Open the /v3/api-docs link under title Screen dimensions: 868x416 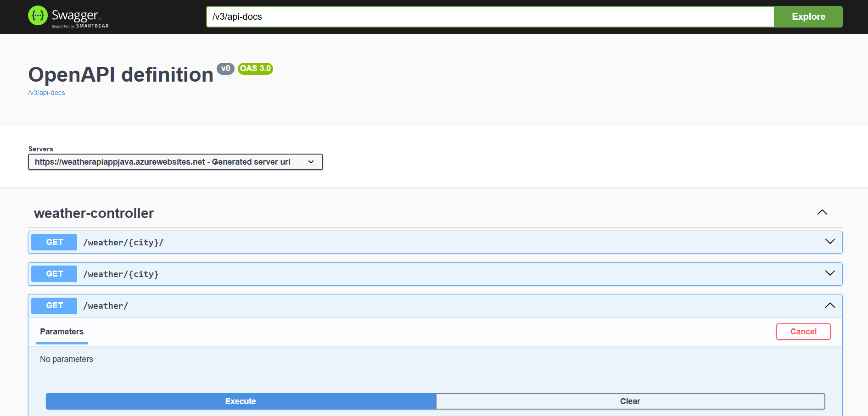(46, 93)
